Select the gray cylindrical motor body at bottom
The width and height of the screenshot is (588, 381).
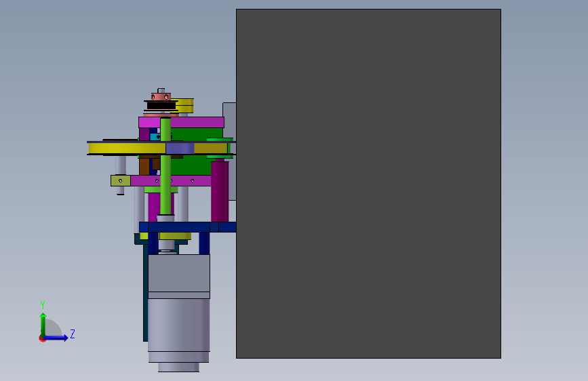point(178,325)
